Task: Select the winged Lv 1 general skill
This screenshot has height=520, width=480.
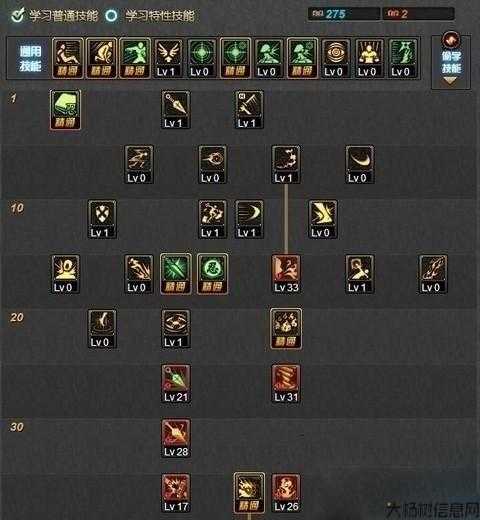Action: click(x=168, y=58)
